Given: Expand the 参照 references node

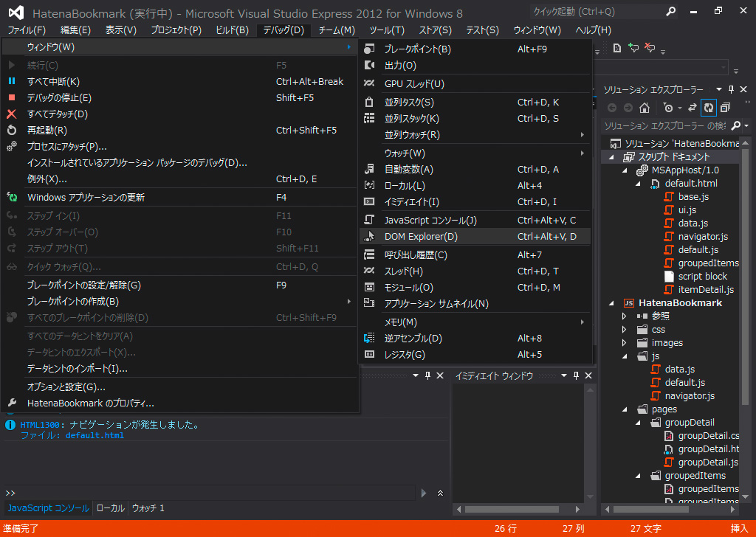Looking at the screenshot, I should [625, 316].
